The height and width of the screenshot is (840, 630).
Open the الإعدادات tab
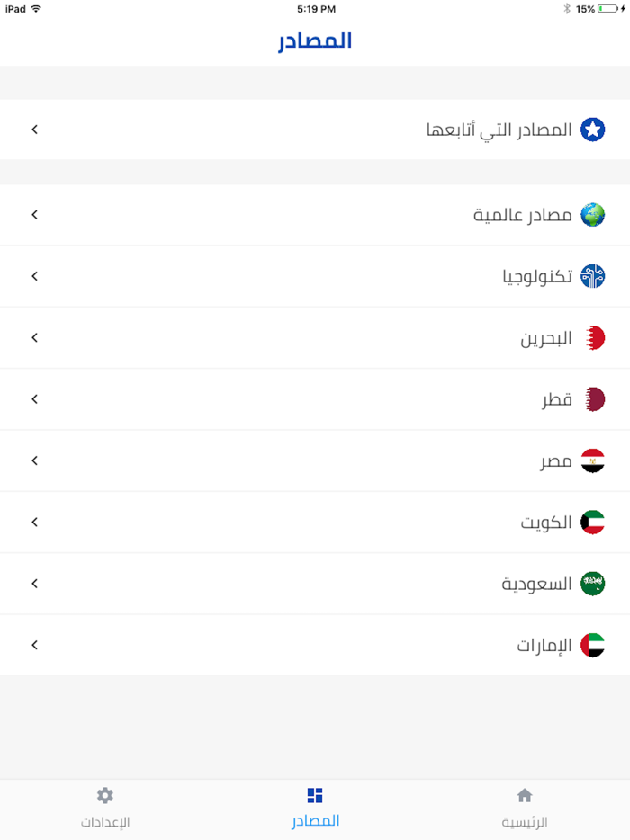(105, 809)
